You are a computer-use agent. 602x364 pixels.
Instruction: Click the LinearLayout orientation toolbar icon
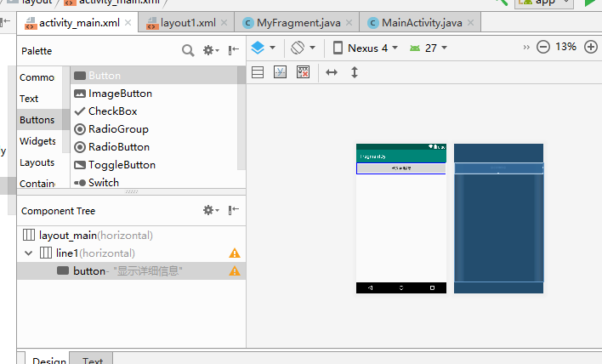[258, 72]
